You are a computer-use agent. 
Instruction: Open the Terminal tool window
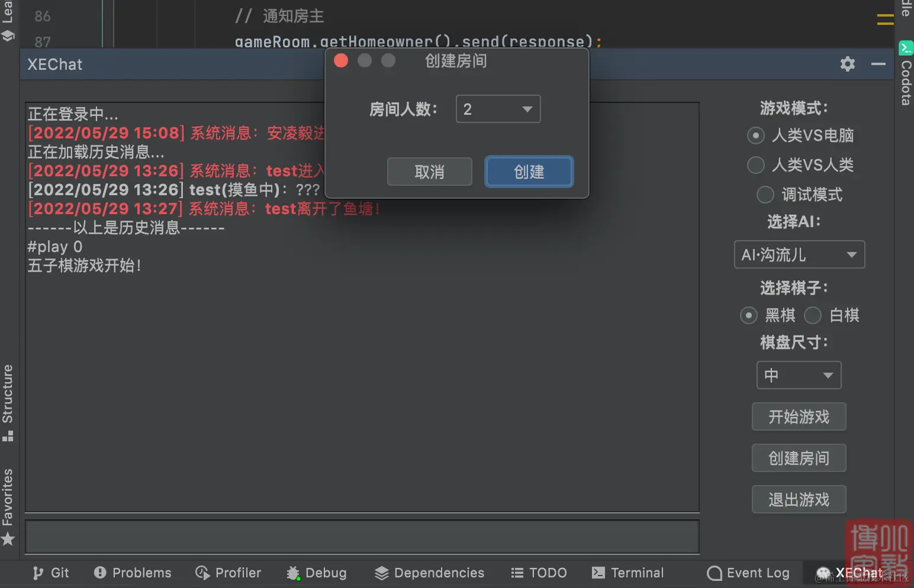pos(628,573)
